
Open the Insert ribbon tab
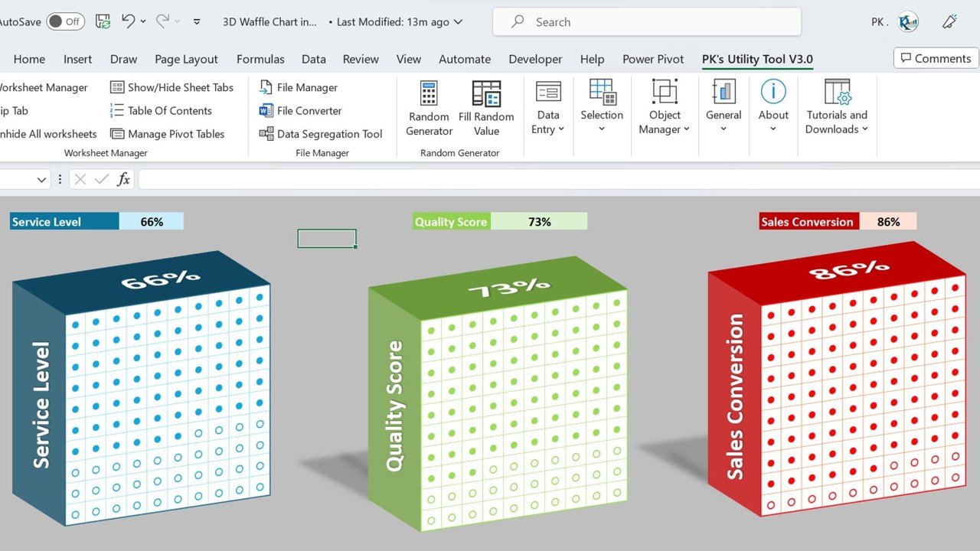coord(78,59)
